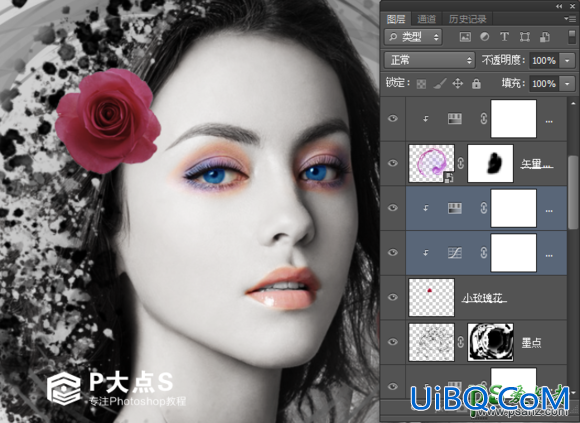Select white mask of gradient map above 矢量
580x423 pixels.
[x=513, y=119]
